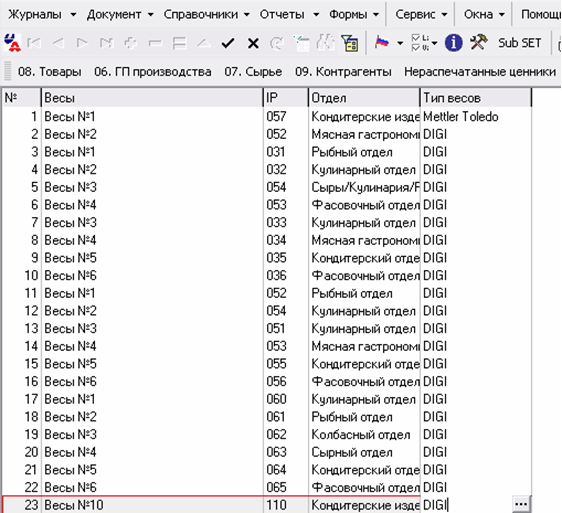
Task: Open the arrow next to the flag icon
Action: pos(400,43)
